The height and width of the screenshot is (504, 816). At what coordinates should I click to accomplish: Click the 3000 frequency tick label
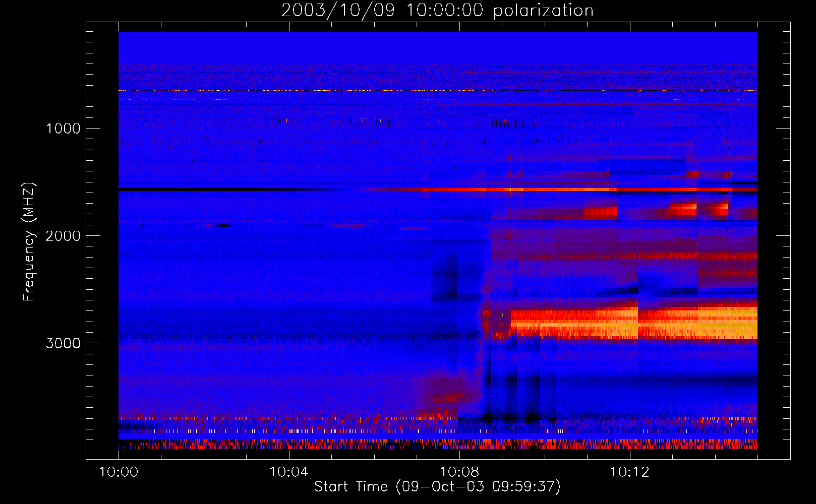pos(63,343)
